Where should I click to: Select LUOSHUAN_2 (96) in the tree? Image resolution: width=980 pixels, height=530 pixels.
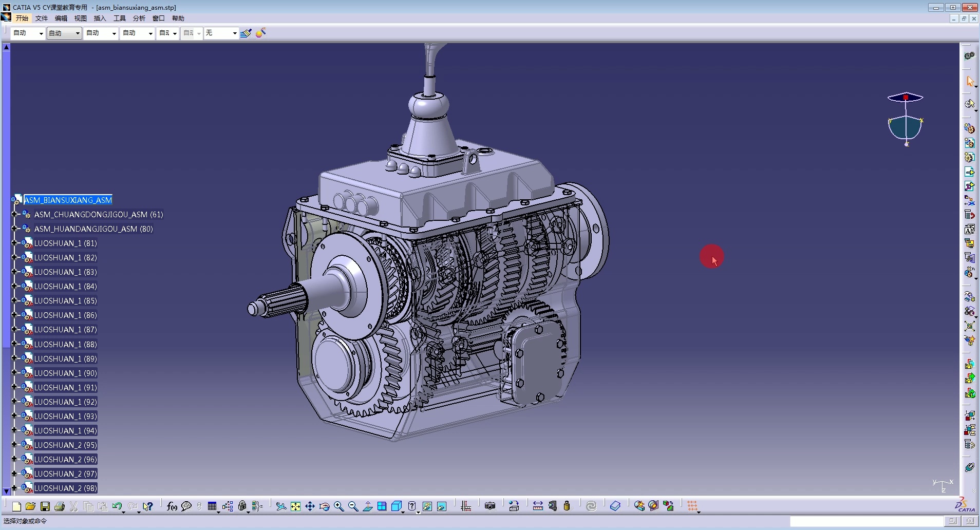click(x=65, y=459)
